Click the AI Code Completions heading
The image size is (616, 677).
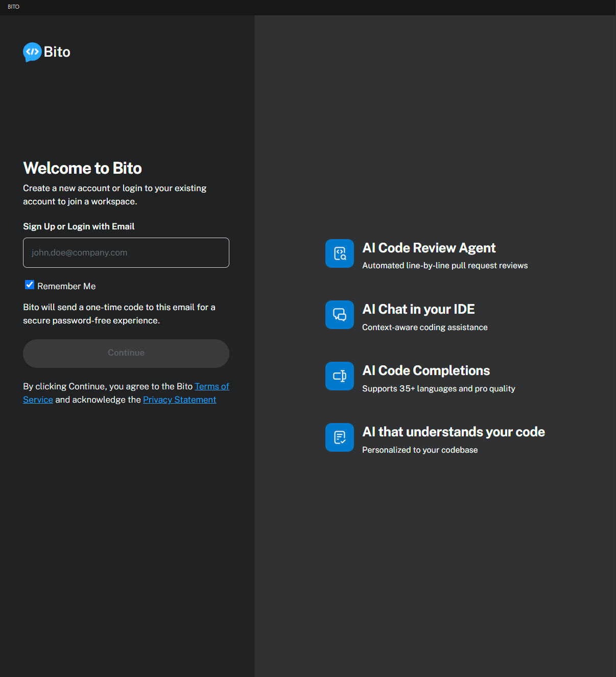pyautogui.click(x=425, y=370)
